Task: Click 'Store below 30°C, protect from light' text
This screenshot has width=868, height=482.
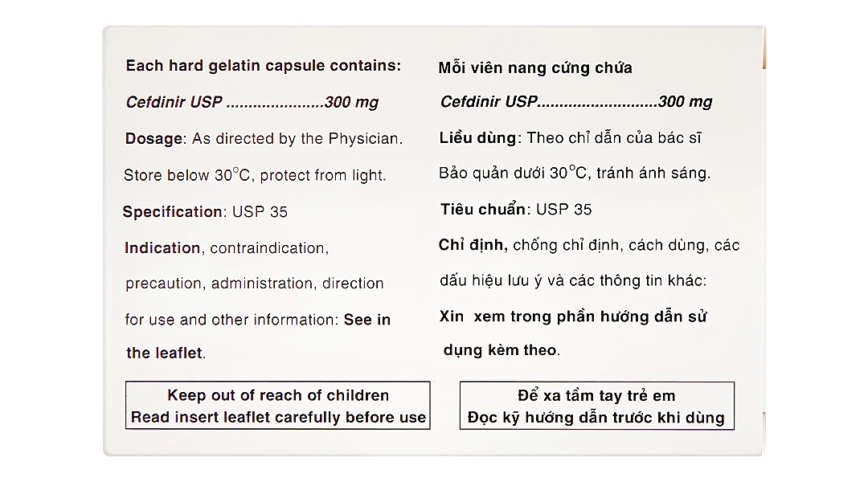Action: [x=255, y=175]
